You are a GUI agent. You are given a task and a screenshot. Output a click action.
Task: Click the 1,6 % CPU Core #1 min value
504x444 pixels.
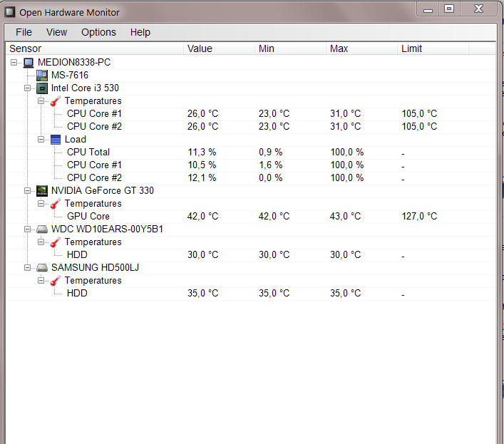click(271, 165)
